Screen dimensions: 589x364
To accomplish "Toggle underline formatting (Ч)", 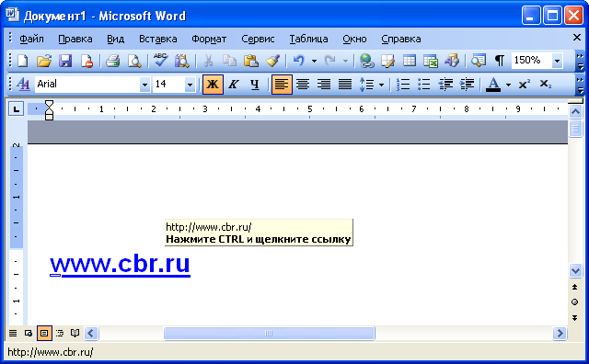I will [255, 84].
